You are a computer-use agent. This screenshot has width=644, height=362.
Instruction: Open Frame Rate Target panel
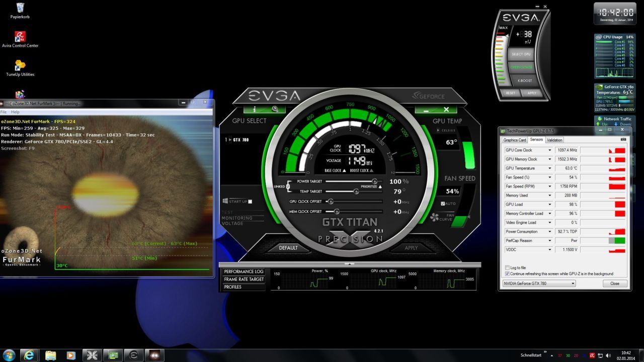tap(244, 279)
